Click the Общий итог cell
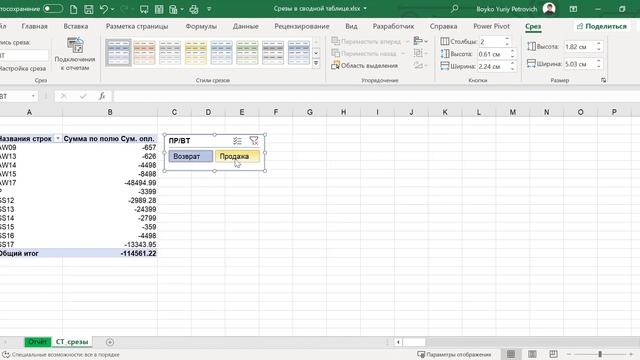 click(x=31, y=253)
